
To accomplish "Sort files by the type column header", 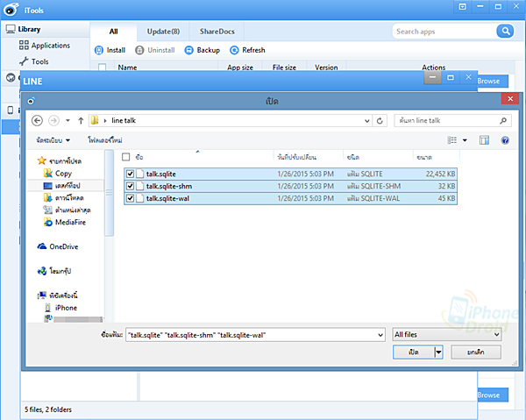I will pyautogui.click(x=378, y=157).
